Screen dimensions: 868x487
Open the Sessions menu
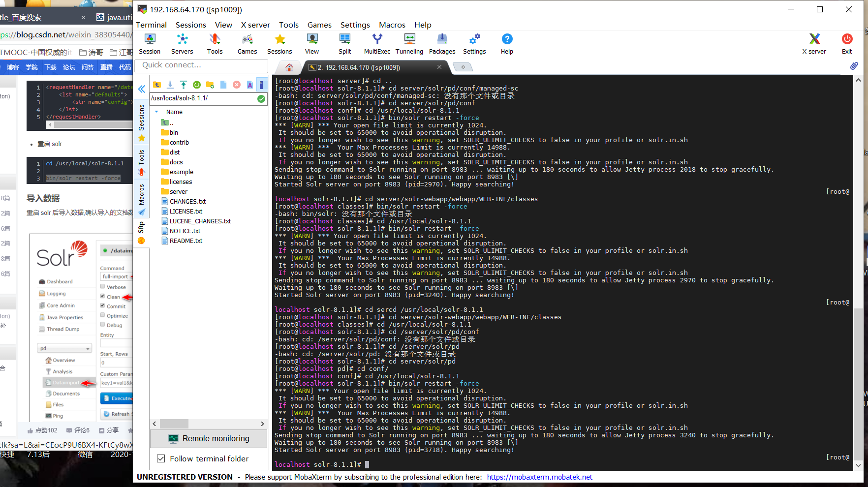point(191,25)
